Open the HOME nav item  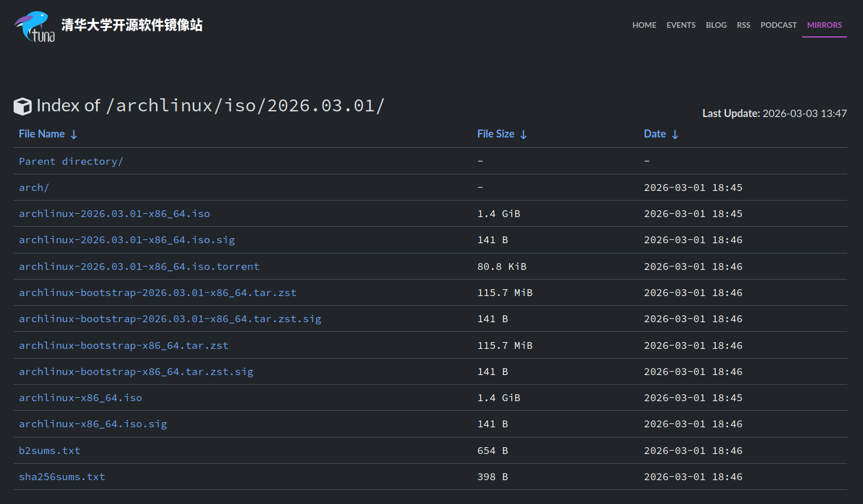[644, 25]
